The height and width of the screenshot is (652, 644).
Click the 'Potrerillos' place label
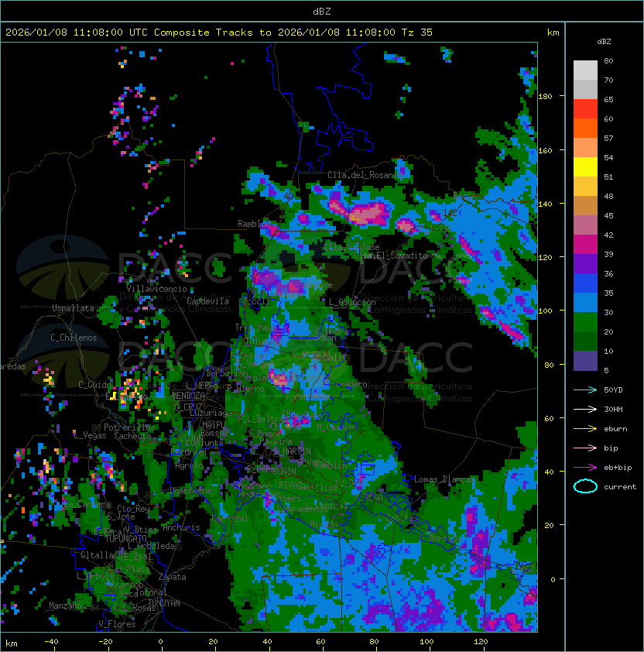click(129, 427)
